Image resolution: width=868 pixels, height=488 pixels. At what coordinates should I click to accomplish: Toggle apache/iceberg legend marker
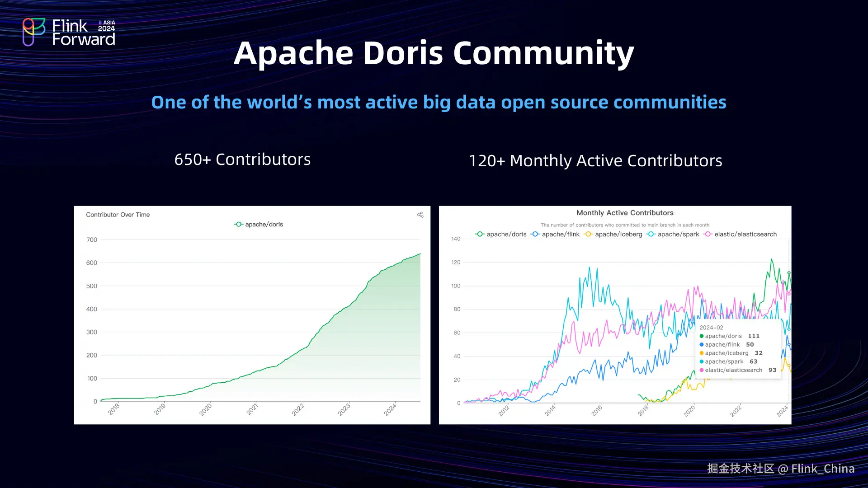tap(588, 235)
